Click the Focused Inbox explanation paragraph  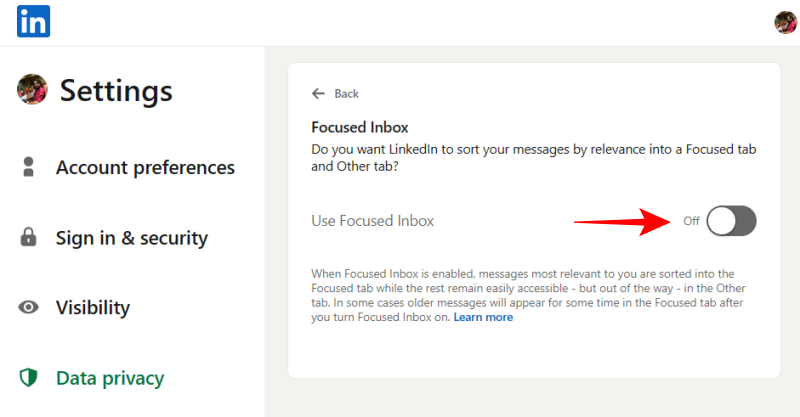[x=530, y=294]
